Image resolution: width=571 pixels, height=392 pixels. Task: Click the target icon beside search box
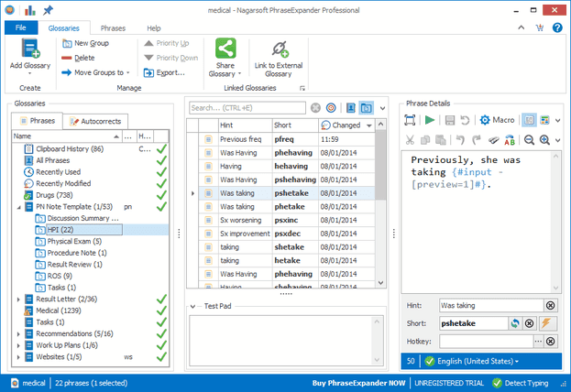331,108
